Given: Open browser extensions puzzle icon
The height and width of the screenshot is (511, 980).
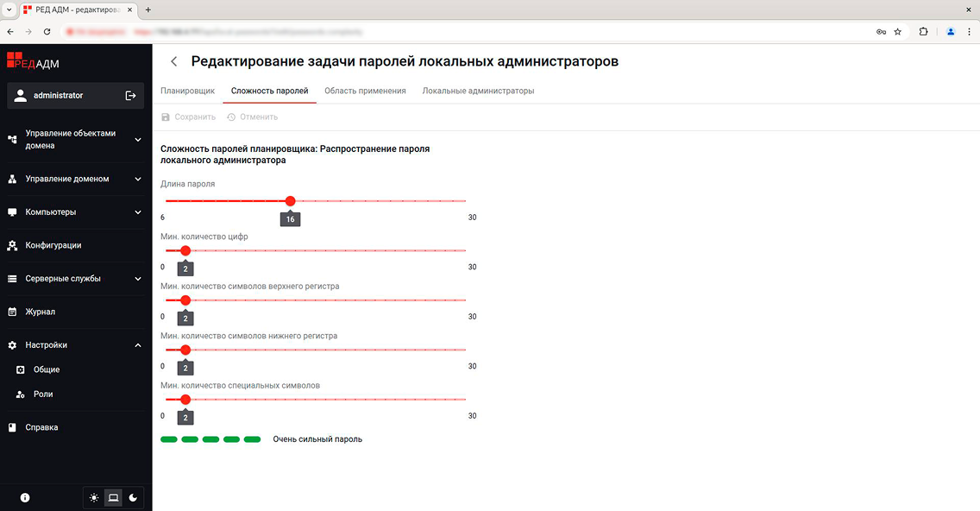Looking at the screenshot, I should click(923, 31).
